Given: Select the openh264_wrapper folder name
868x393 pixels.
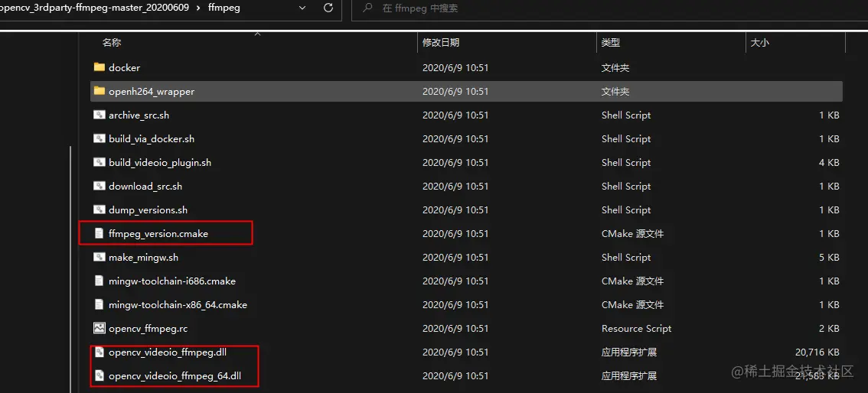Looking at the screenshot, I should click(152, 91).
